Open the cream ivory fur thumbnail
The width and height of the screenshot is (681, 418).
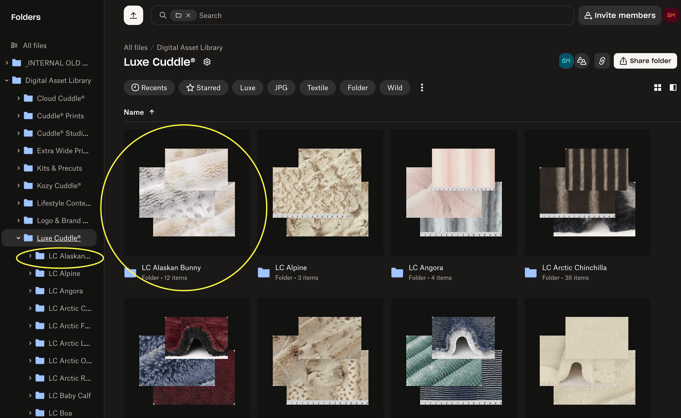(x=588, y=361)
